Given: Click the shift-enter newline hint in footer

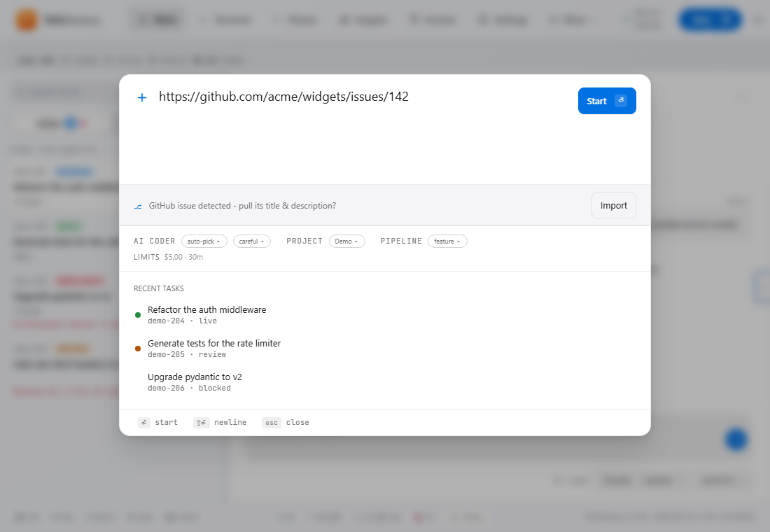Looking at the screenshot, I should click(220, 423).
